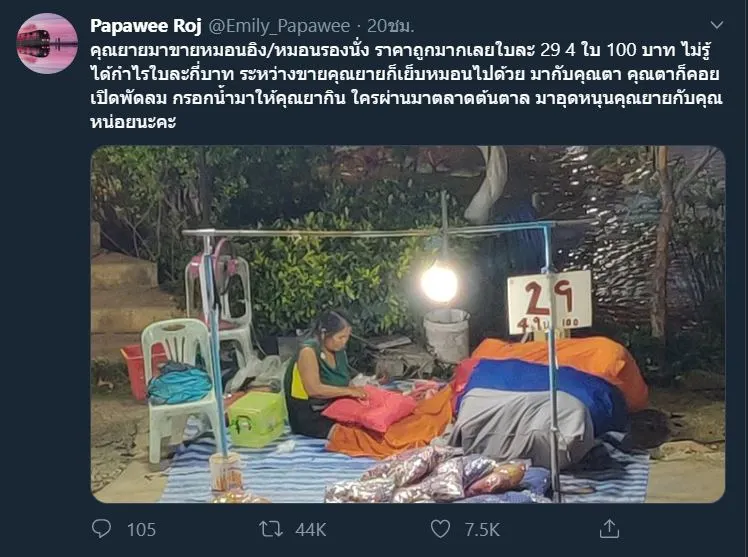Click the woman sewing in the photo

pos(323,374)
